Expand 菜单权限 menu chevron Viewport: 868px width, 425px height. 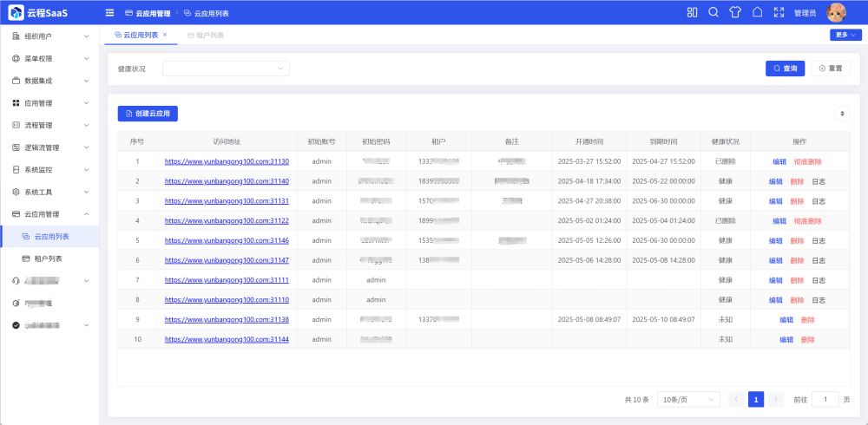pos(86,59)
